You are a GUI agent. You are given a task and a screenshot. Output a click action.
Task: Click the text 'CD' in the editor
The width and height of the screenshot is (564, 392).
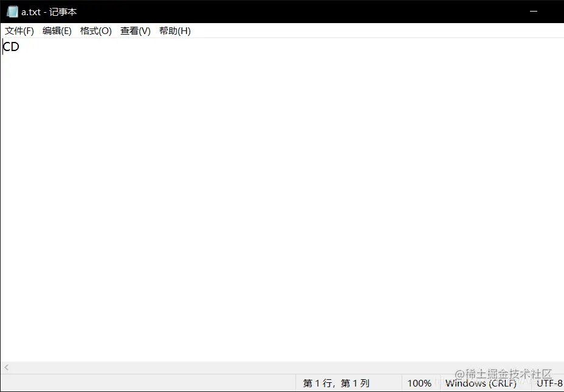tap(11, 47)
